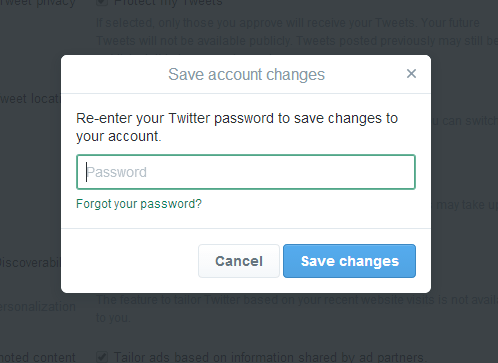Toggle the dimmed Tailor ads checkbox
Viewport: 498px width, 363px height.
(x=102, y=357)
